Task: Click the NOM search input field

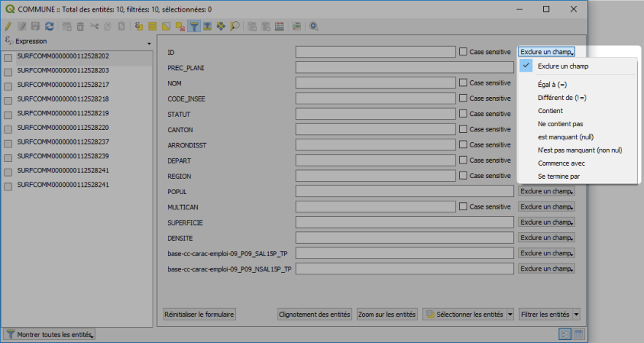Action: pyautogui.click(x=375, y=83)
